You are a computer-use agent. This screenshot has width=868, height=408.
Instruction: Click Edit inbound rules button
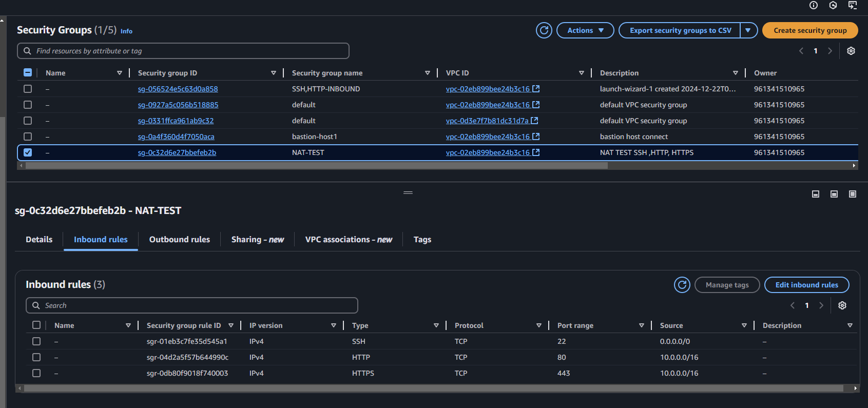pos(807,285)
